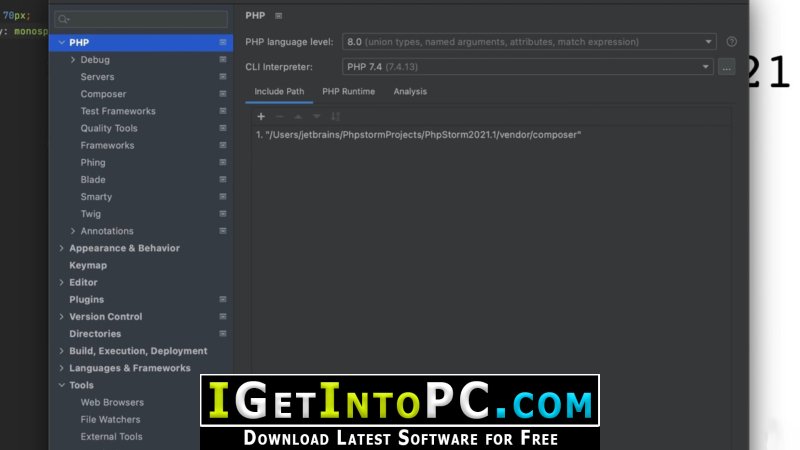Click the project icon on Plugins row
The height and width of the screenshot is (450, 800).
[223, 299]
